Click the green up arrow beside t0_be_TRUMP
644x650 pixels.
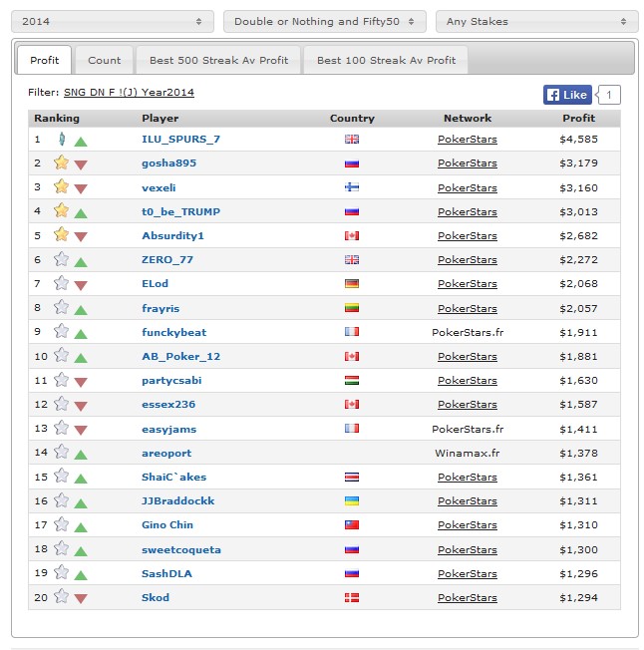pyautogui.click(x=81, y=212)
